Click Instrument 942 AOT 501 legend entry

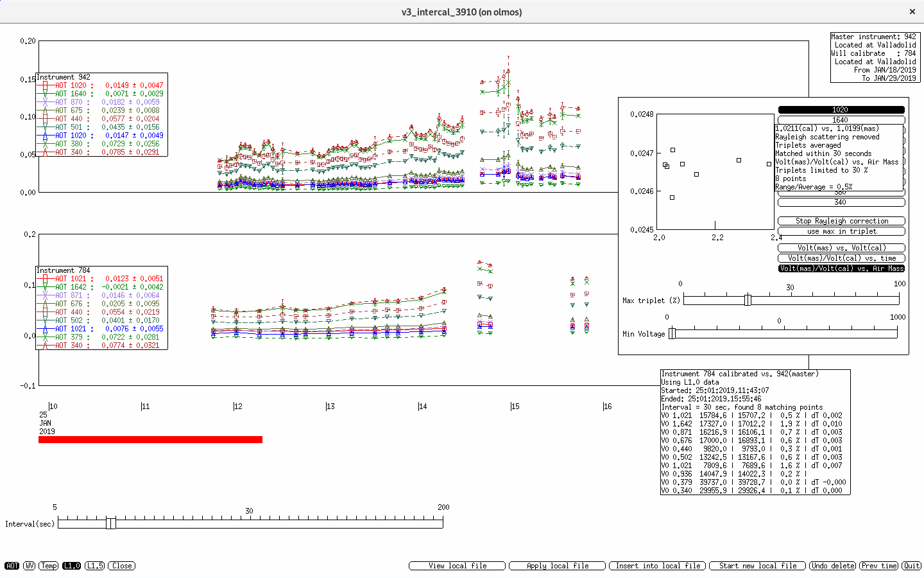point(101,127)
